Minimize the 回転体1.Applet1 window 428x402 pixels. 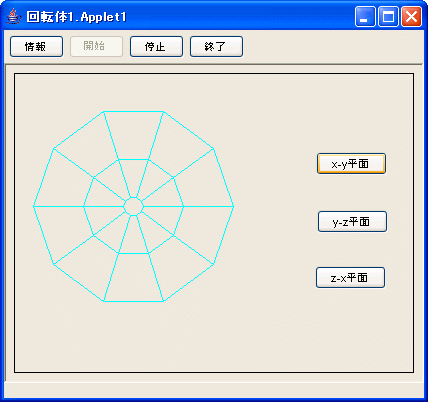(365, 16)
